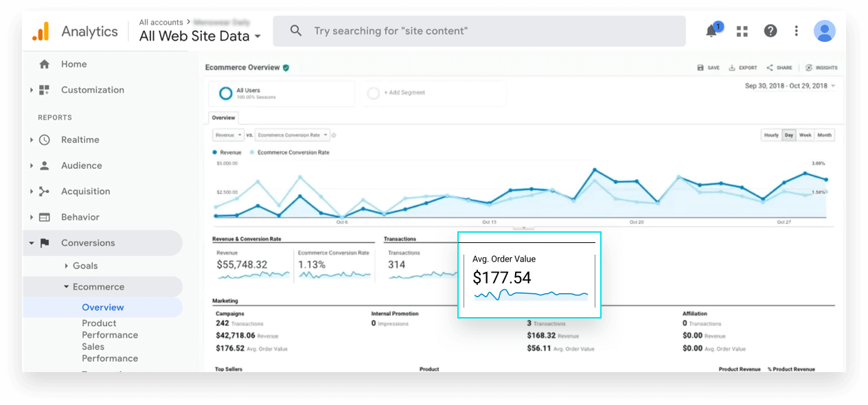Open the Google apps grid
Screen dimensions: 868x405
tap(742, 30)
